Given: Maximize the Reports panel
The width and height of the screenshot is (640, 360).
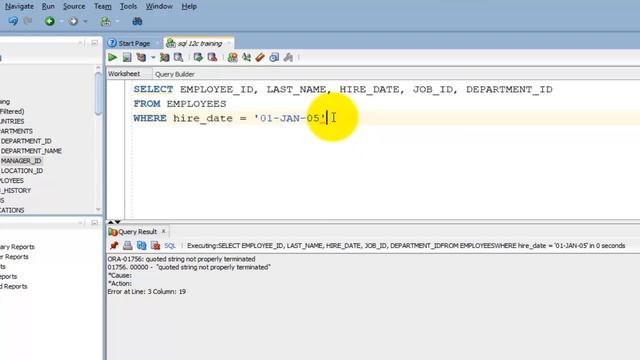Looking at the screenshot, I should click(95, 223).
